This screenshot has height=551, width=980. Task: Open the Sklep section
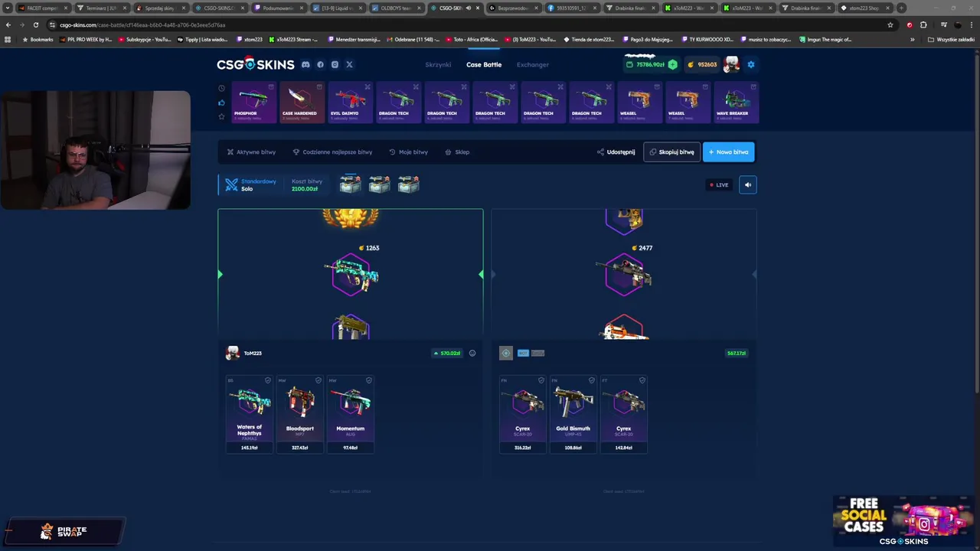[457, 152]
